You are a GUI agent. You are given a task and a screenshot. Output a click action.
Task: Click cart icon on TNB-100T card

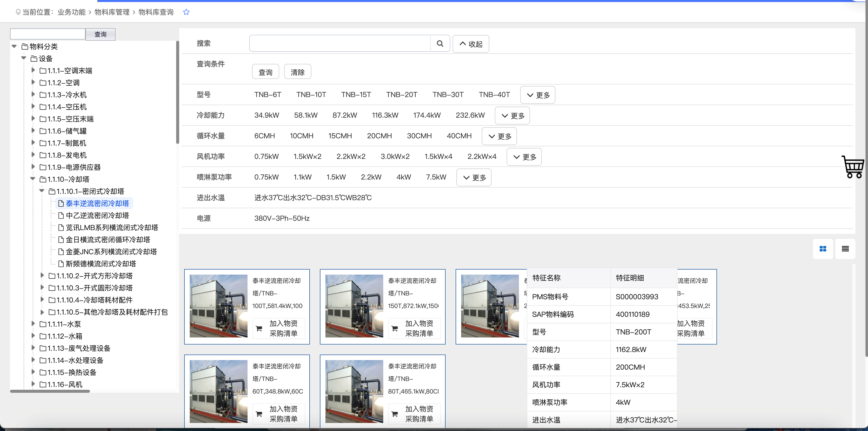[x=259, y=328]
